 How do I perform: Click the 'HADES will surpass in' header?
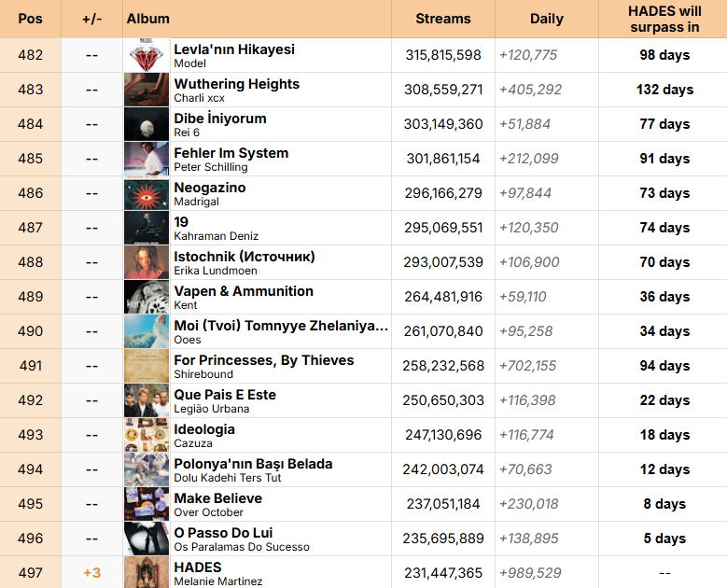click(664, 19)
